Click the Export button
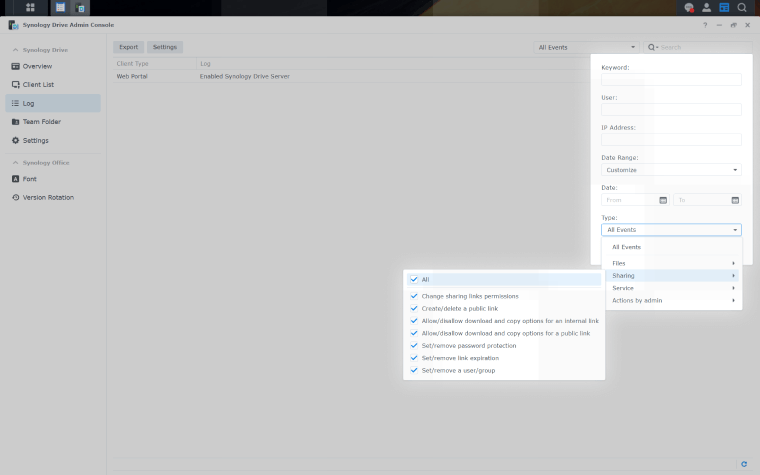The image size is (760, 475). click(128, 47)
